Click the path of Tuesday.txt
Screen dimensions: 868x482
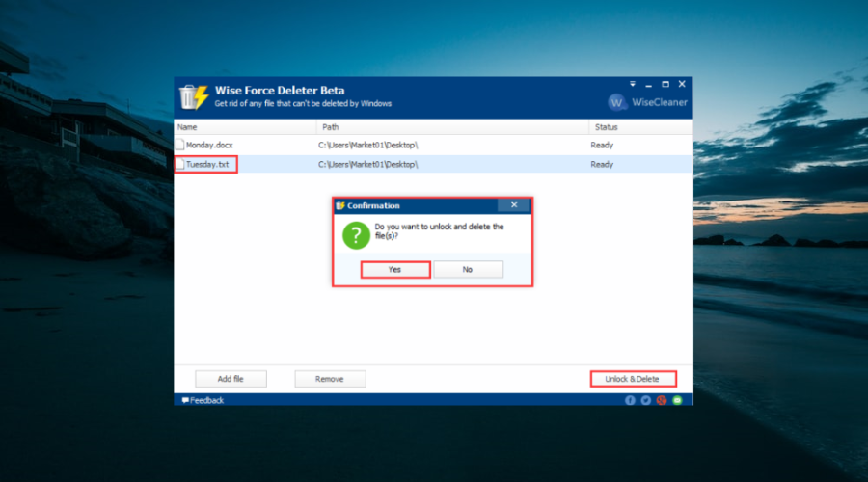[x=368, y=164]
